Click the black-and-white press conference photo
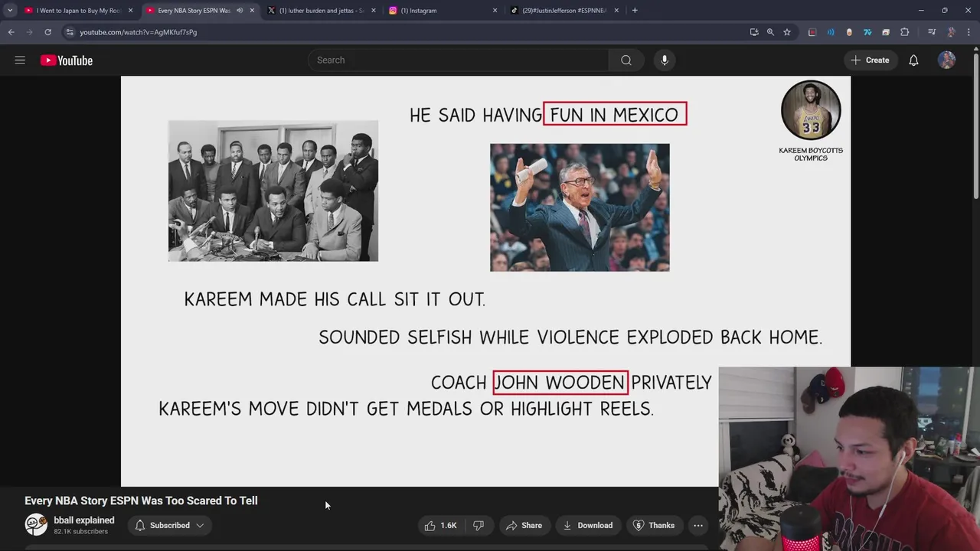This screenshot has height=551, width=980. tap(273, 191)
